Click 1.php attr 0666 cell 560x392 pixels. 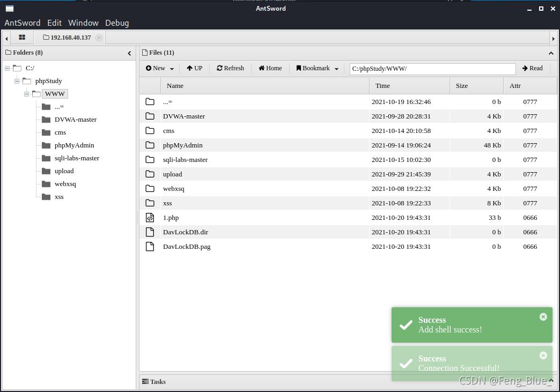tap(530, 218)
